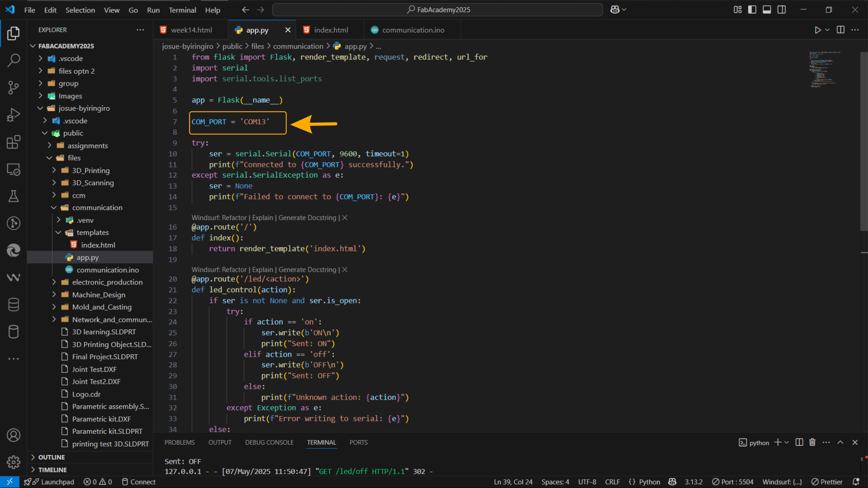Open the Windsurf icon in activity bar

click(x=13, y=278)
